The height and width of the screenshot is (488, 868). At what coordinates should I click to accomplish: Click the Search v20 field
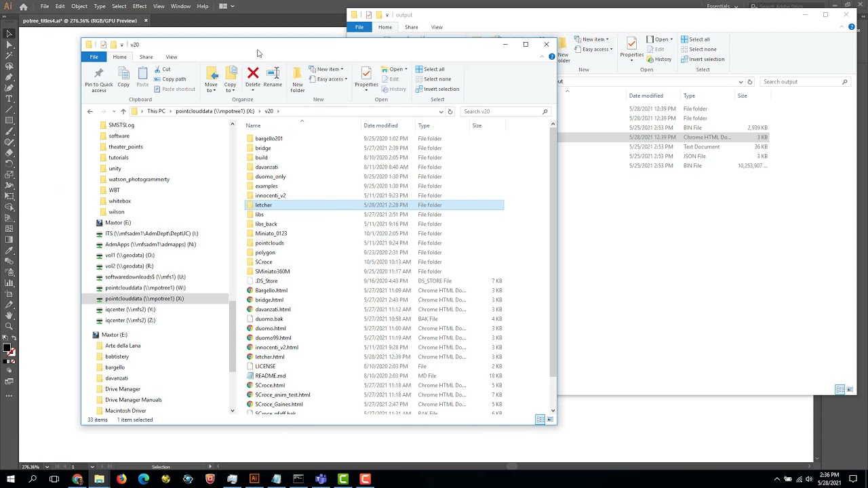pos(505,111)
